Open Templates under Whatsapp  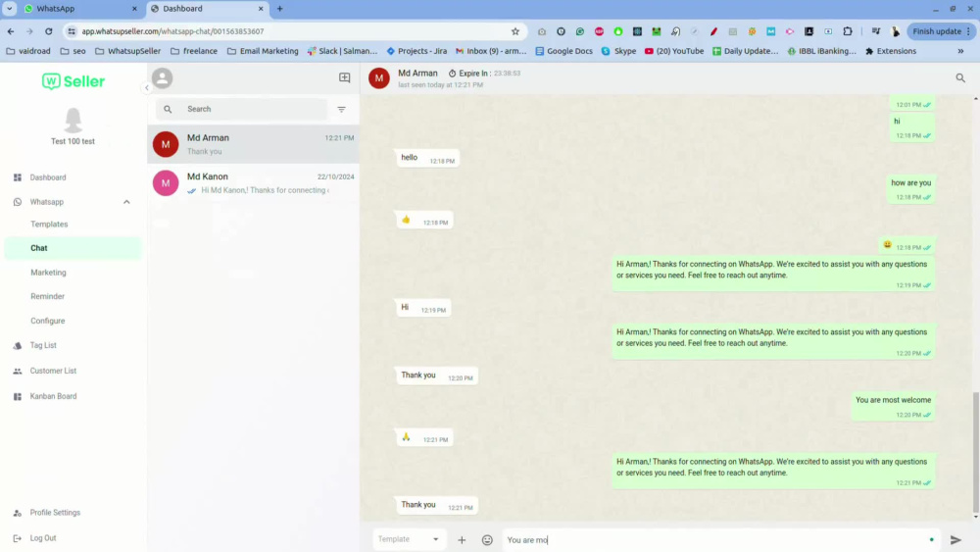click(49, 224)
